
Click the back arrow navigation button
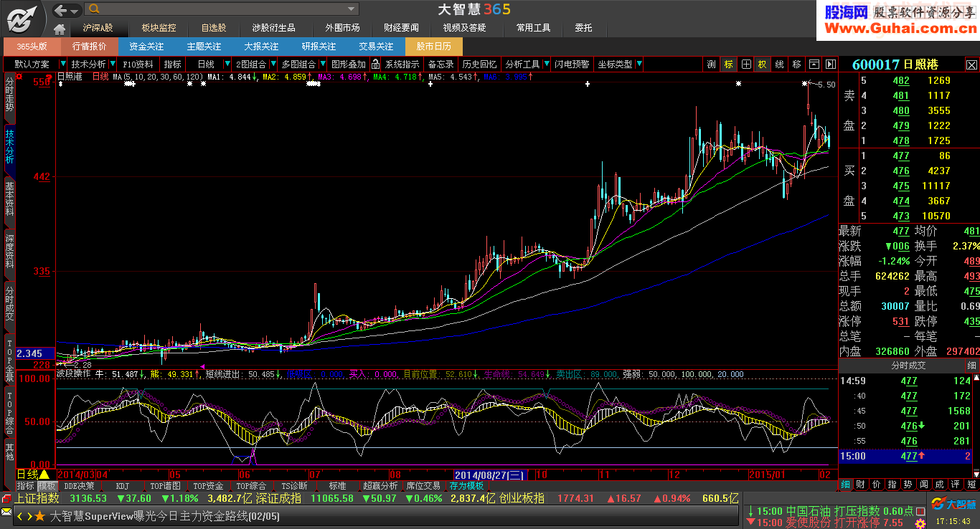coord(62,9)
